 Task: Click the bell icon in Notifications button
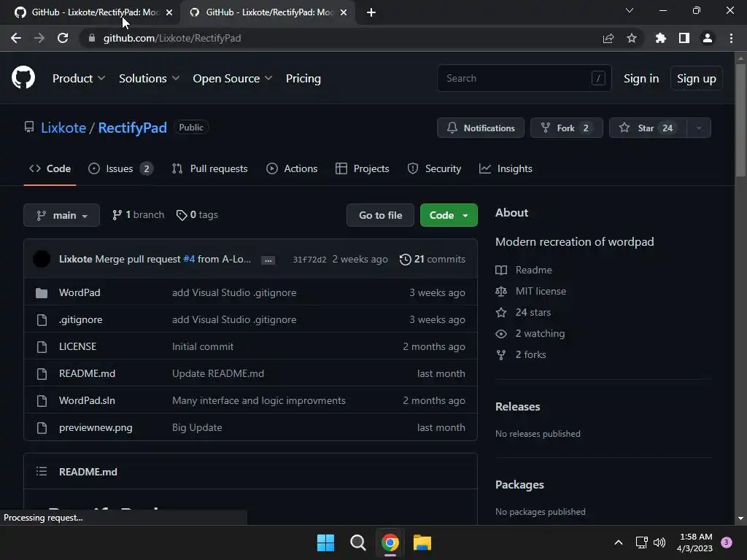452,128
